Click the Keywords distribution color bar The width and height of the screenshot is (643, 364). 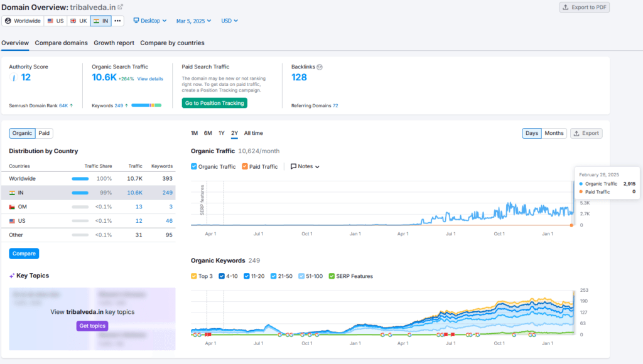(146, 105)
